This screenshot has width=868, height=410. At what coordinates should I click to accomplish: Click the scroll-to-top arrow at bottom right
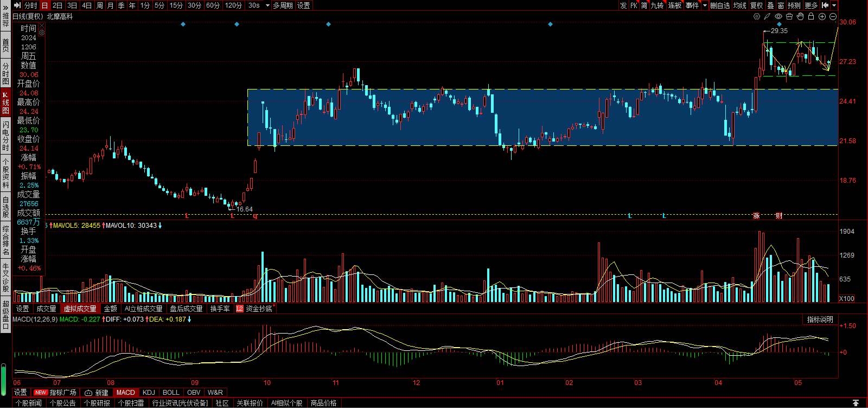click(856, 403)
